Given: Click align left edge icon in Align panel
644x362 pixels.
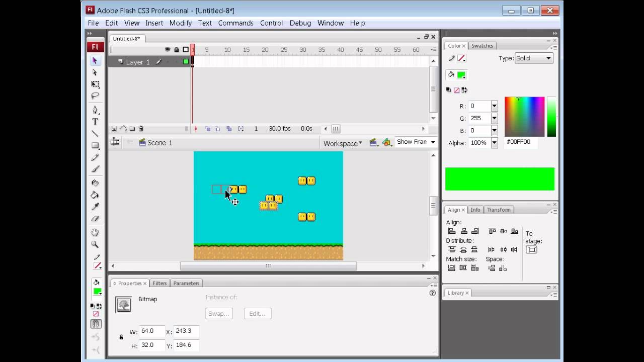Looking at the screenshot, I should 452,231.
